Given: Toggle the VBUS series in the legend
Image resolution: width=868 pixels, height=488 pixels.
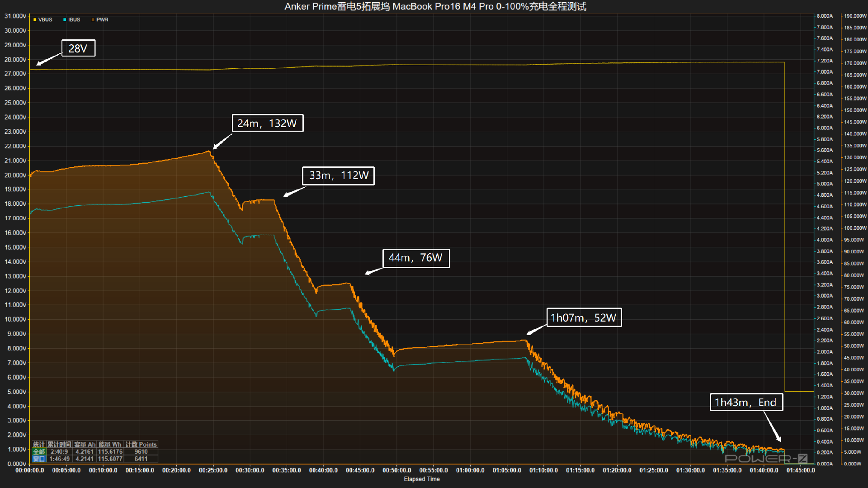Looking at the screenshot, I should (x=42, y=20).
